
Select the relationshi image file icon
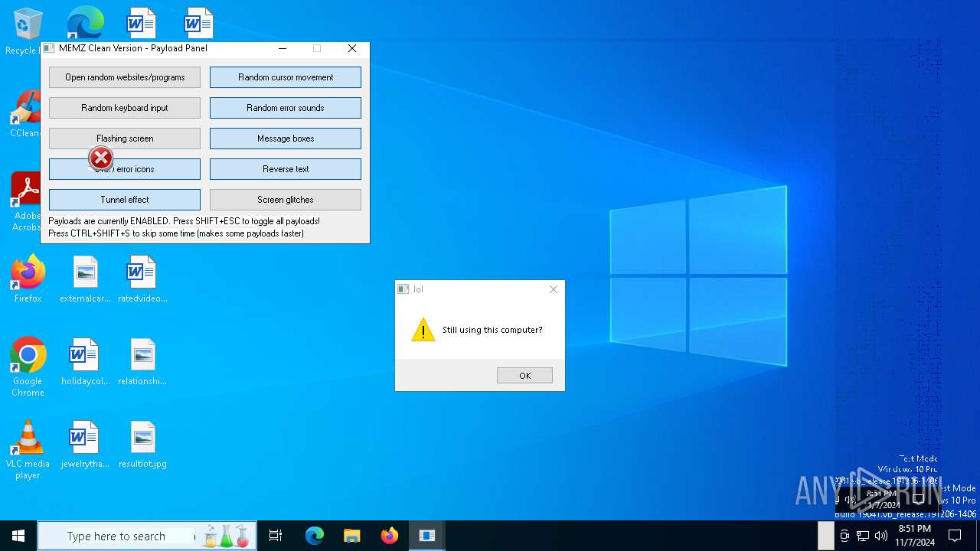tap(142, 362)
